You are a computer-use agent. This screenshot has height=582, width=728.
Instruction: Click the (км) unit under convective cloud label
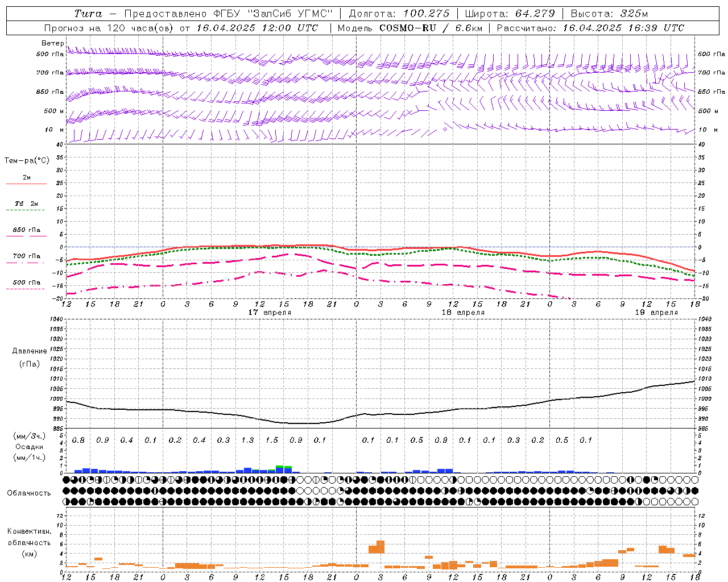(30, 554)
